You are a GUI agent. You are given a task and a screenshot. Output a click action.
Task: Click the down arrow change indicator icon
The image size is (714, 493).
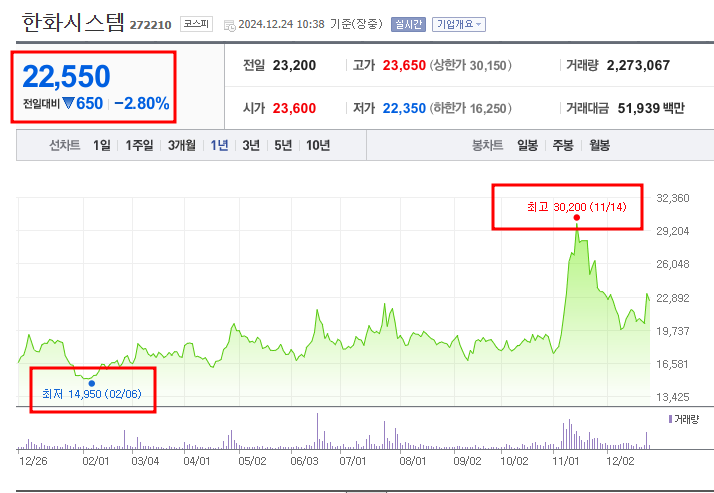click(x=68, y=103)
